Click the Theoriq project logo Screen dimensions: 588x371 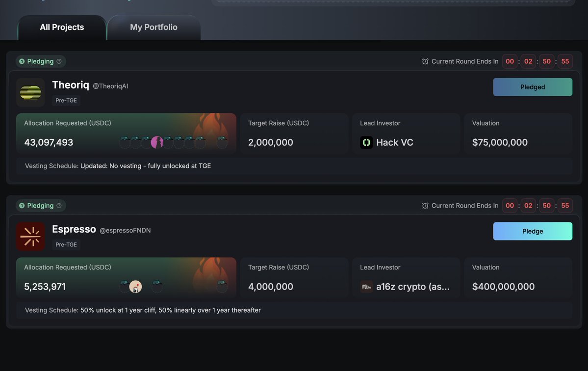pos(30,92)
